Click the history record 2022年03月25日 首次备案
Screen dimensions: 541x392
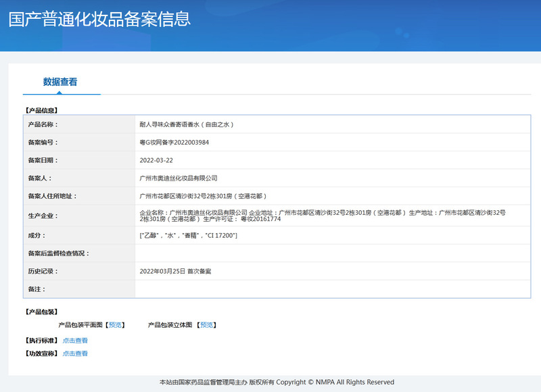coord(175,271)
